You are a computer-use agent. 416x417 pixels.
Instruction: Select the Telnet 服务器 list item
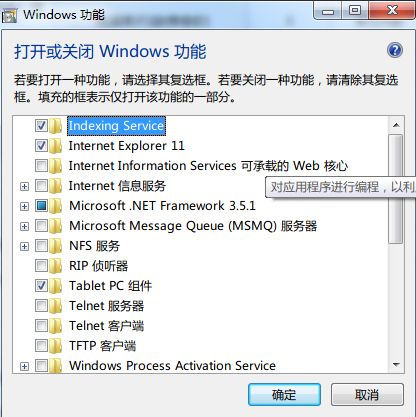pyautogui.click(x=106, y=306)
